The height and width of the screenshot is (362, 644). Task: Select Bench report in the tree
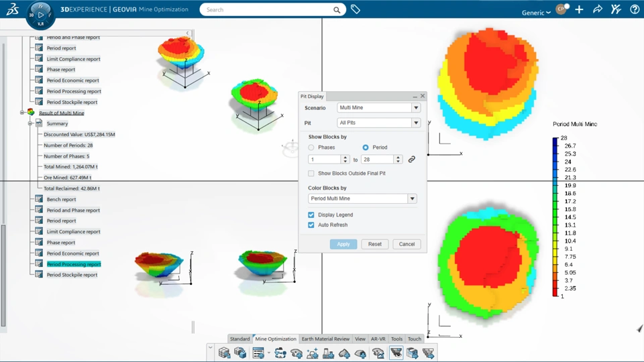(61, 199)
